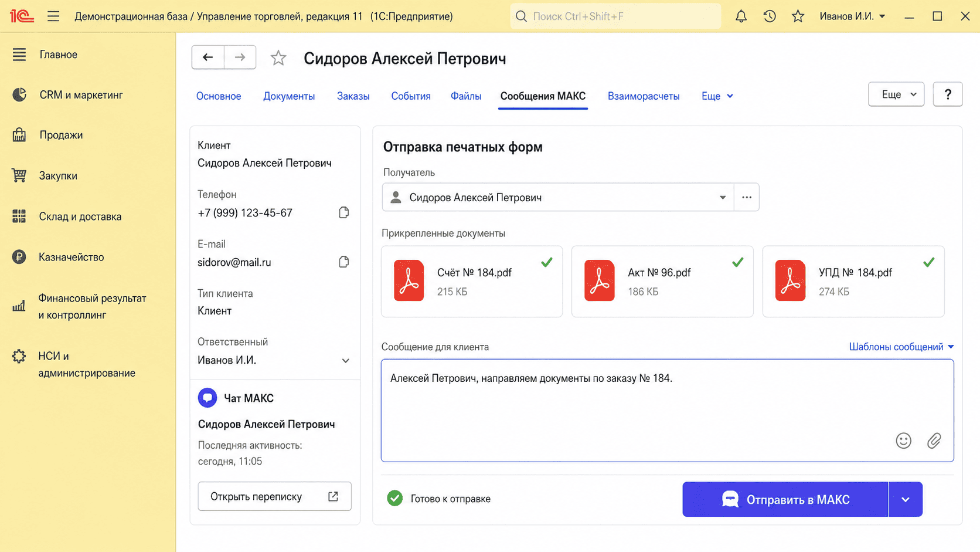Insert emoji into client message
This screenshot has height=552, width=980.
[904, 441]
